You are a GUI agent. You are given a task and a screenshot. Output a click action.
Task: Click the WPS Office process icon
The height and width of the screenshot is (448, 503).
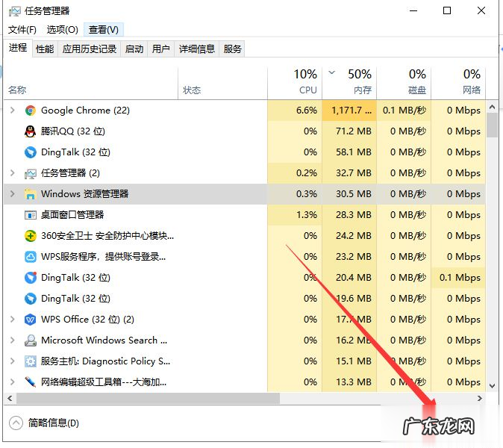(x=30, y=320)
